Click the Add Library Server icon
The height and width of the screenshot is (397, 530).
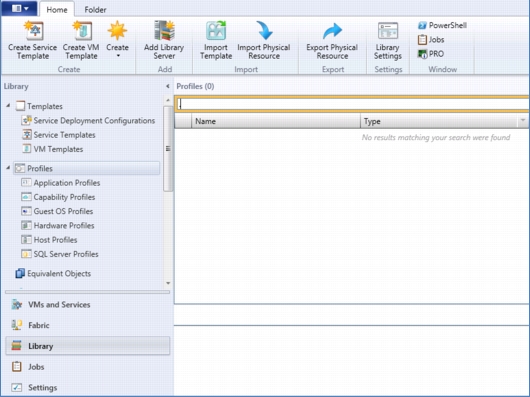pos(164,31)
